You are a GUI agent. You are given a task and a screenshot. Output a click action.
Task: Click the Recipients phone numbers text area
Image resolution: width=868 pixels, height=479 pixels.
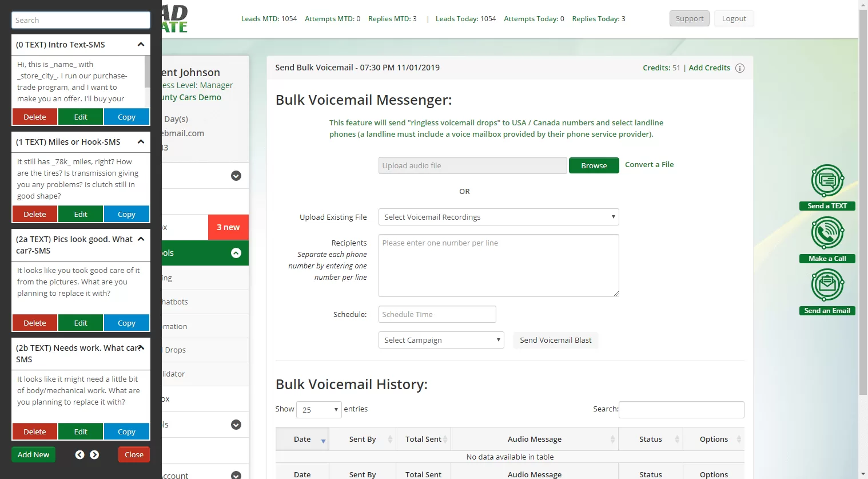(x=499, y=266)
